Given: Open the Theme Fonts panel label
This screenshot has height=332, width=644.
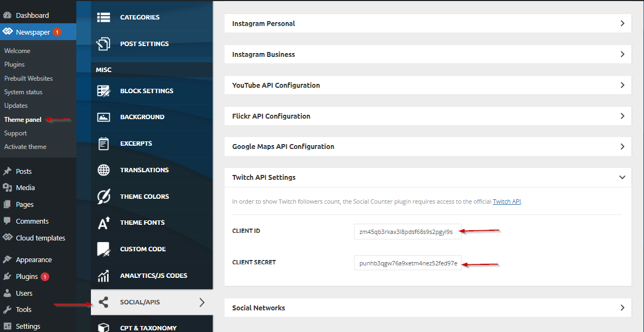Looking at the screenshot, I should click(x=142, y=223).
